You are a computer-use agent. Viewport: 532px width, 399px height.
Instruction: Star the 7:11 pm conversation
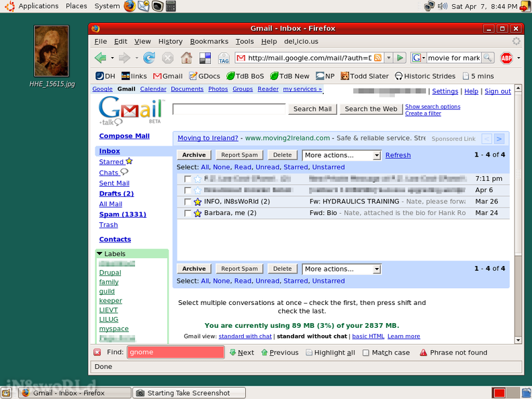[x=197, y=179]
